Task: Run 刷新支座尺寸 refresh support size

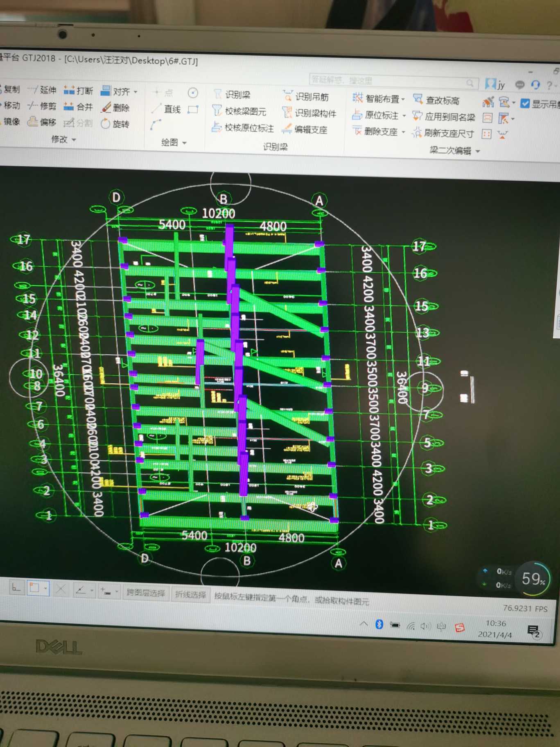Action: [443, 133]
